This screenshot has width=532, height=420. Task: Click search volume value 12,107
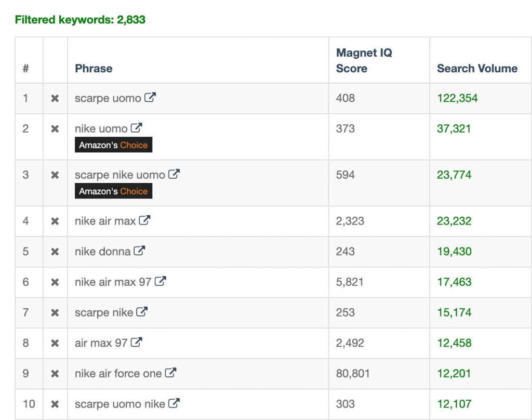point(454,404)
